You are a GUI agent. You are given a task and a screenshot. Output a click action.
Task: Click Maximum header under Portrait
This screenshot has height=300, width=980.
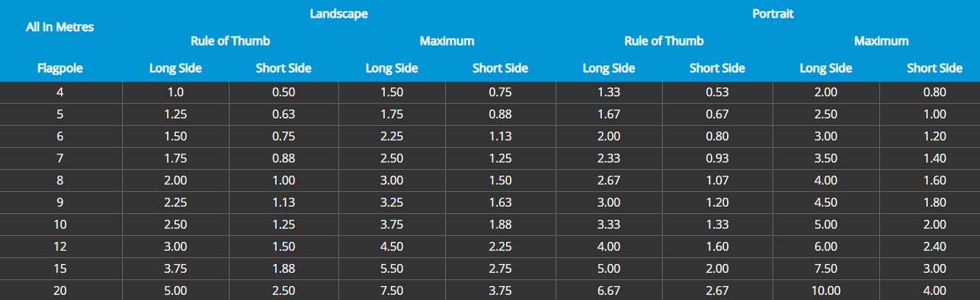tap(881, 41)
